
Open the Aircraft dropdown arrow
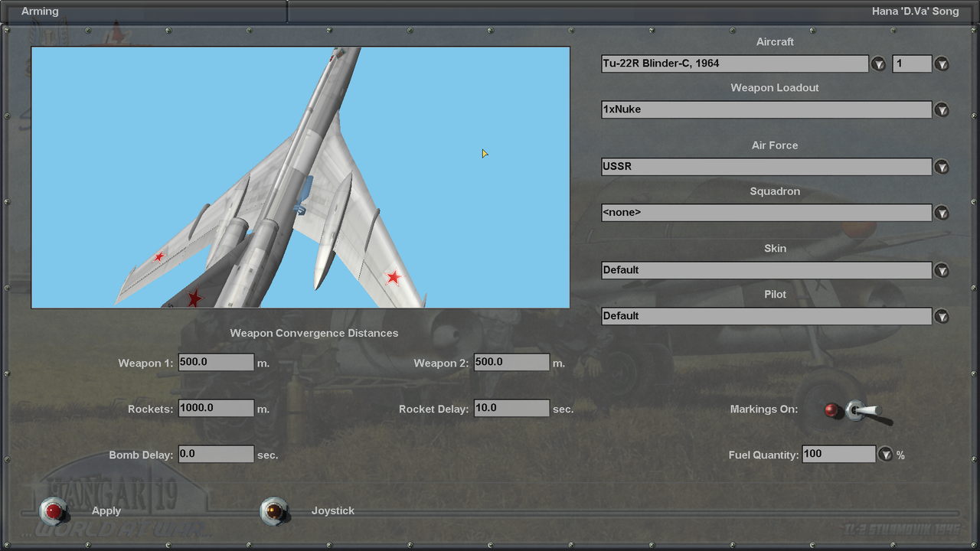(878, 64)
